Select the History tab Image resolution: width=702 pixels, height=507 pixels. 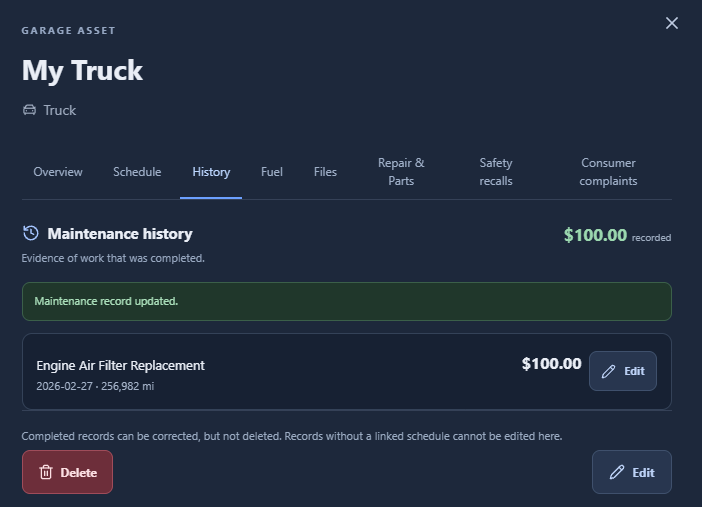point(211,172)
